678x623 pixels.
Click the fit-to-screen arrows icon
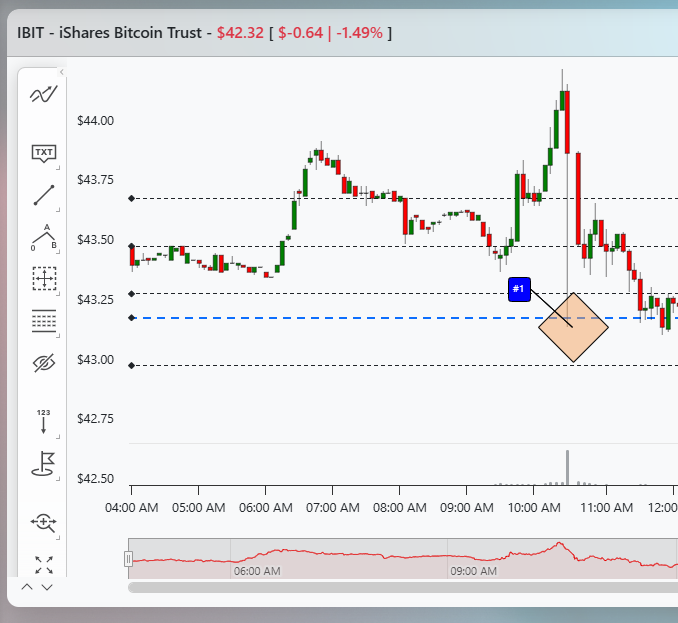(x=44, y=565)
